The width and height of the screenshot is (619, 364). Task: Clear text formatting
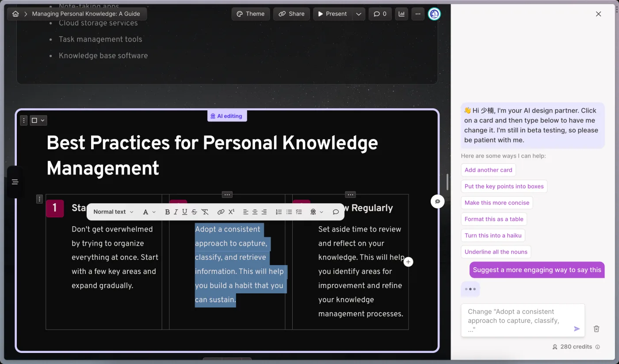coord(205,212)
